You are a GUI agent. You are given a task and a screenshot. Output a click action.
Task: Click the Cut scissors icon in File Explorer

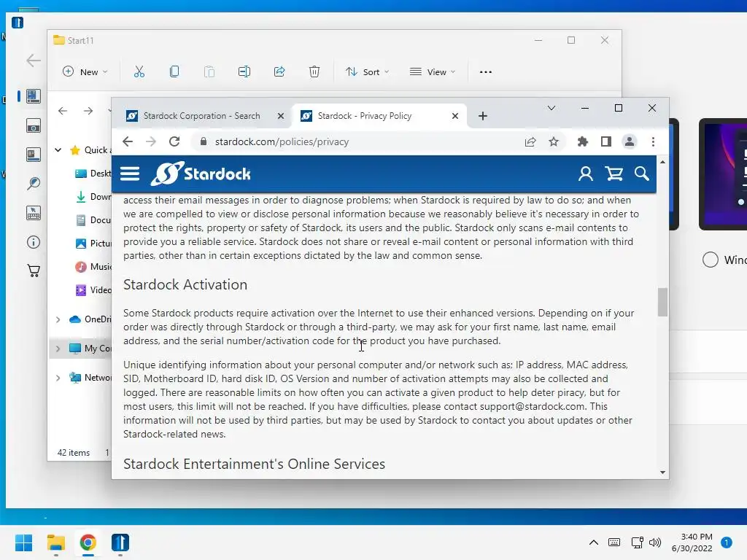pyautogui.click(x=139, y=72)
